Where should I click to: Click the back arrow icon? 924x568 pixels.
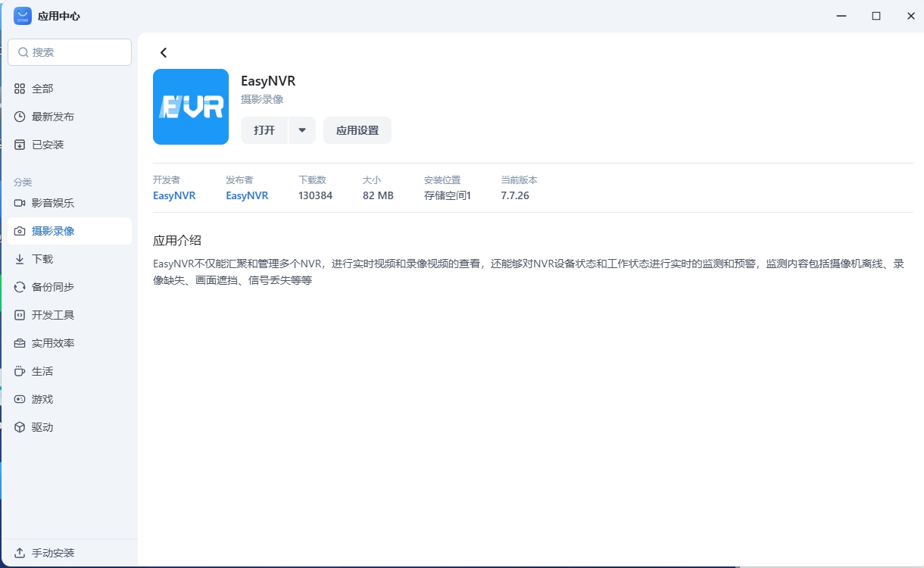point(164,53)
